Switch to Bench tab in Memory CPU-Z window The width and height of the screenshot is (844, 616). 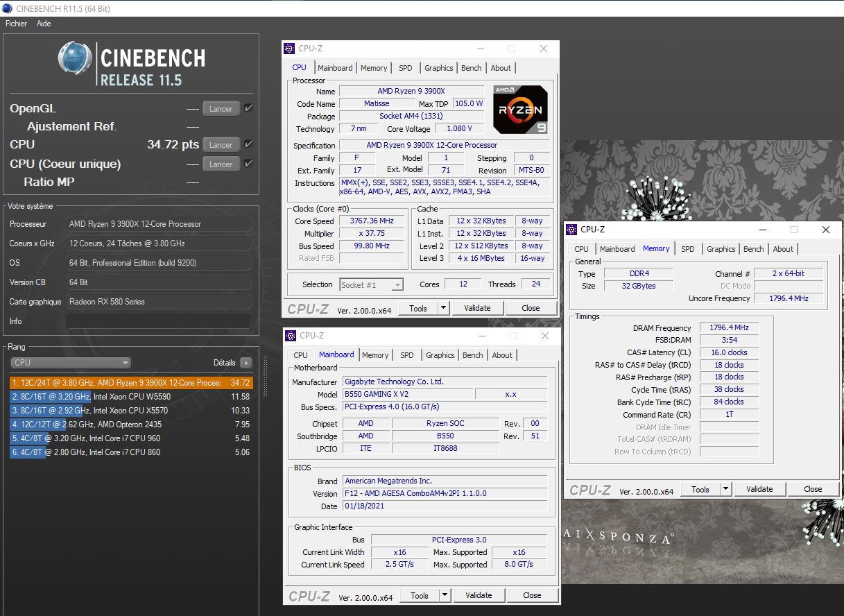click(x=754, y=249)
